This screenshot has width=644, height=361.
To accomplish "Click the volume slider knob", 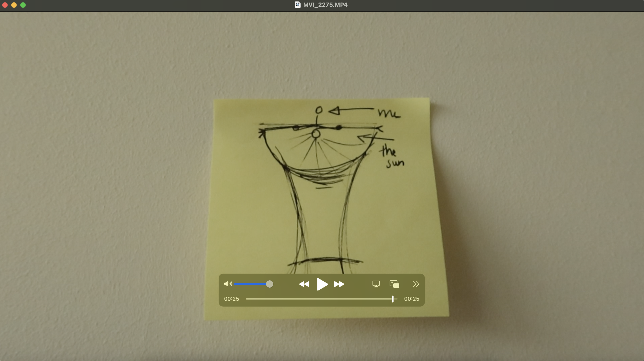I will click(x=269, y=284).
